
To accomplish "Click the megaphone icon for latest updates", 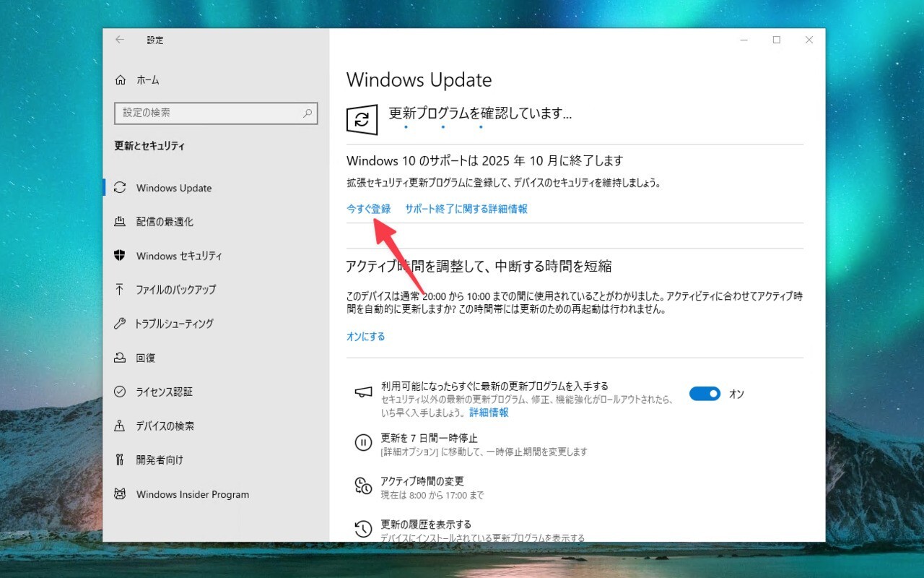I will (363, 392).
